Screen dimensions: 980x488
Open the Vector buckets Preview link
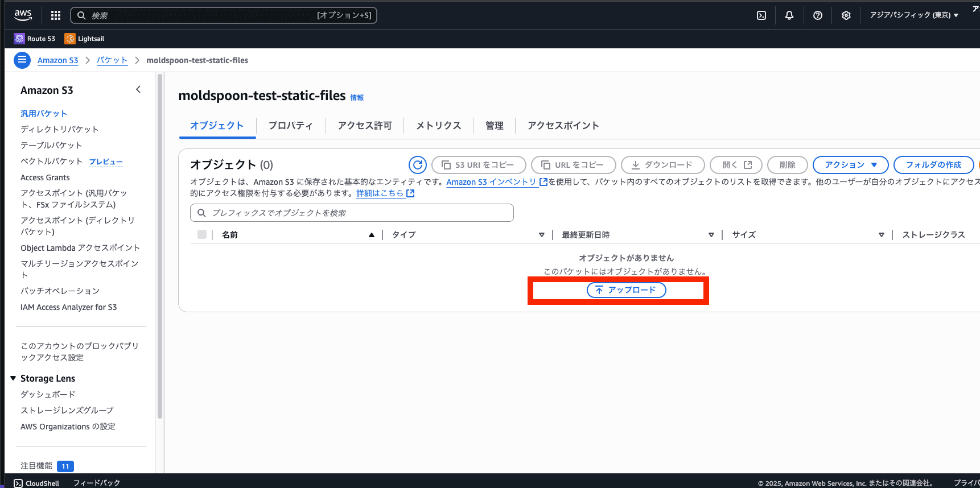coord(105,162)
